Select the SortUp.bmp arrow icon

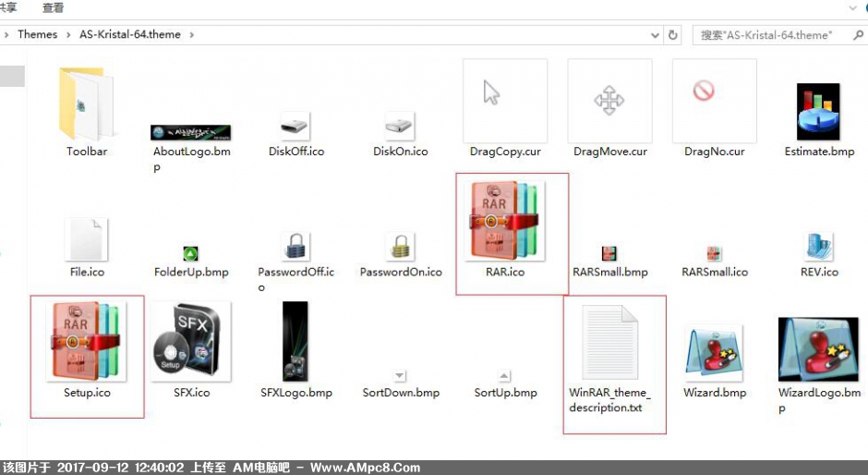point(504,376)
